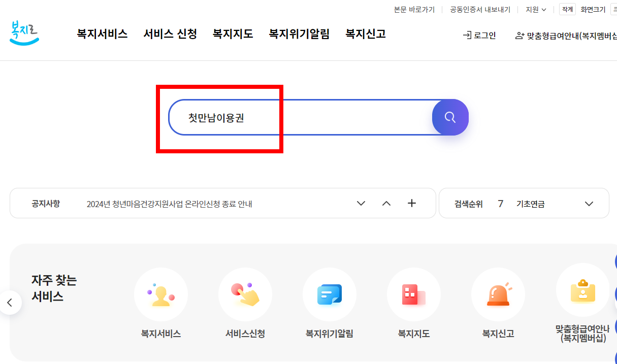Click the 공동인증서 내보내기 link
This screenshot has width=617, height=364.
pos(480,10)
